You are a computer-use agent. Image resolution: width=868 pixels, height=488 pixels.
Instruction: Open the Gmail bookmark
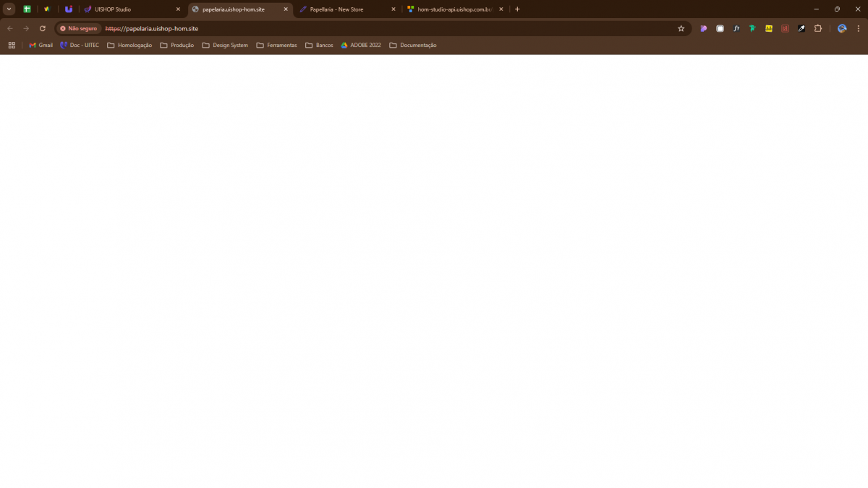(x=41, y=45)
